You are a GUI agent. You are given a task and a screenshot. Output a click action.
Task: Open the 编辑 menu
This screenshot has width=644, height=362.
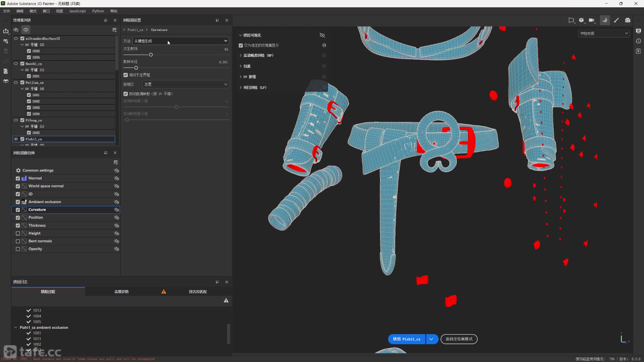point(20,11)
